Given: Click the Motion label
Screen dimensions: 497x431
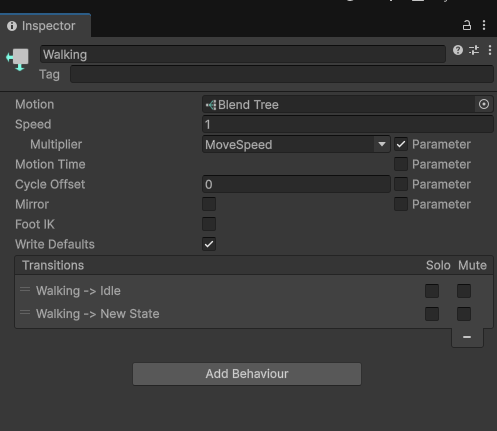Looking at the screenshot, I should tap(35, 105).
